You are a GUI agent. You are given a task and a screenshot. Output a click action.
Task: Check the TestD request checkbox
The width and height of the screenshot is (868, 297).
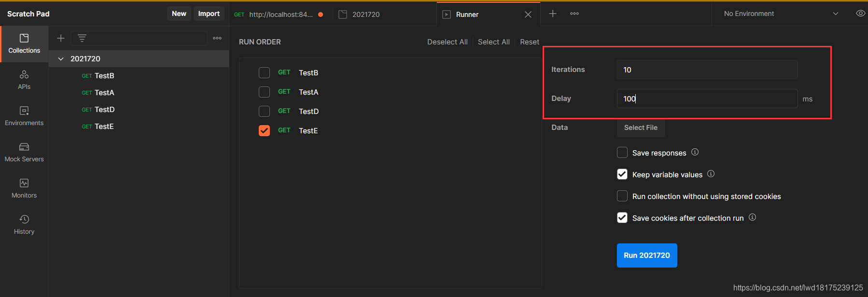(x=264, y=111)
